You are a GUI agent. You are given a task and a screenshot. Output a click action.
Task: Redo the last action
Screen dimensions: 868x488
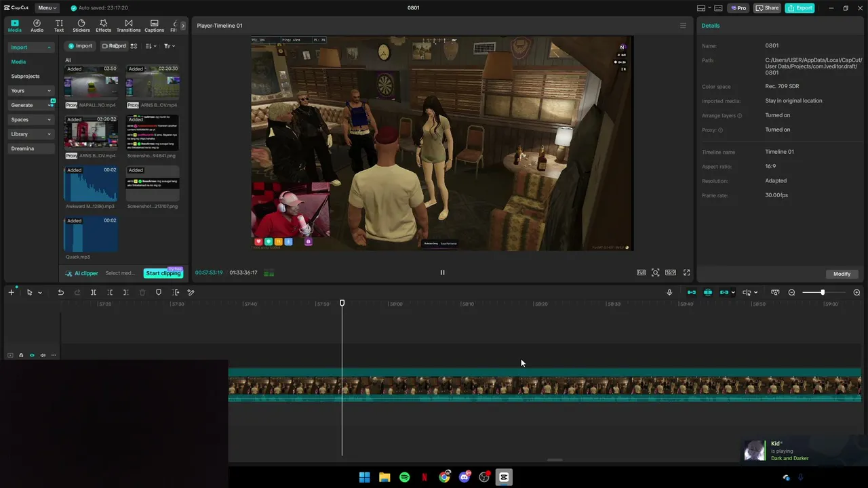[x=77, y=292]
